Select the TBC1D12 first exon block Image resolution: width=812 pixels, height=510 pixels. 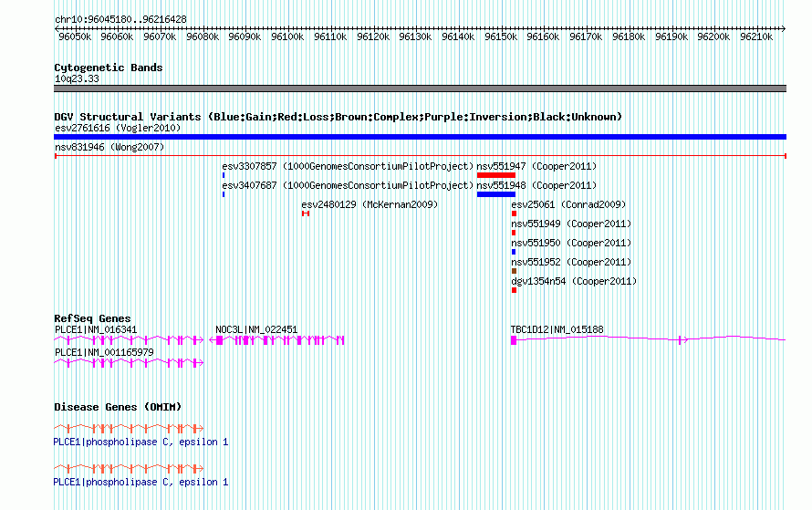click(514, 340)
